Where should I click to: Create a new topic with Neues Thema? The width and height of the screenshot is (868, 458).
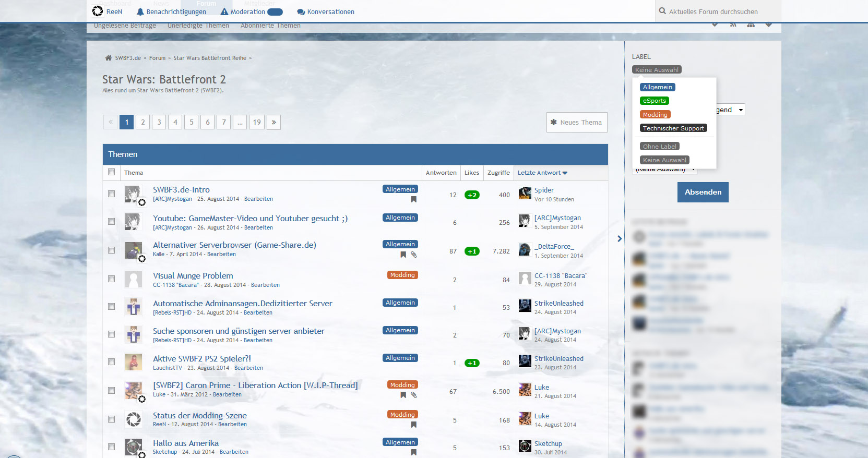click(577, 122)
